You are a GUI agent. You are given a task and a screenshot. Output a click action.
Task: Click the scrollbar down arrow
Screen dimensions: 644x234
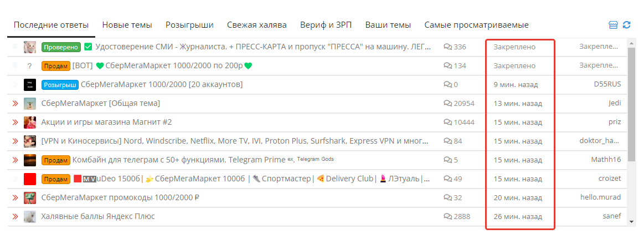click(x=632, y=222)
